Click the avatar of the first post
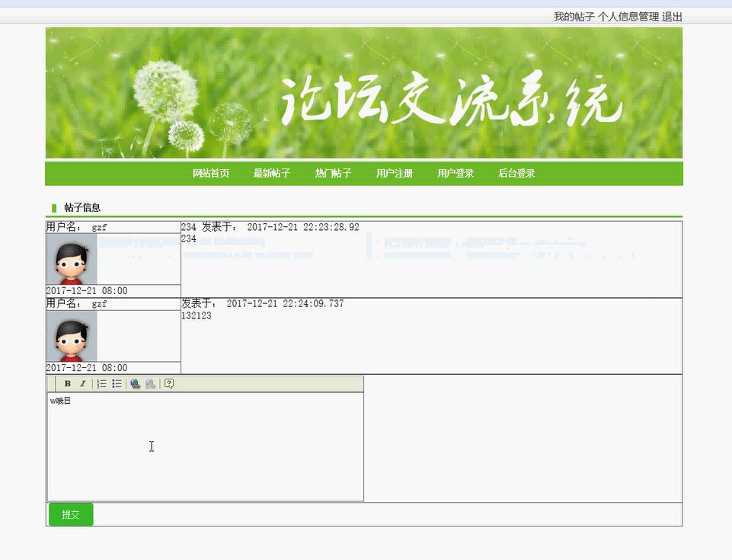The height and width of the screenshot is (560, 732). click(x=72, y=259)
